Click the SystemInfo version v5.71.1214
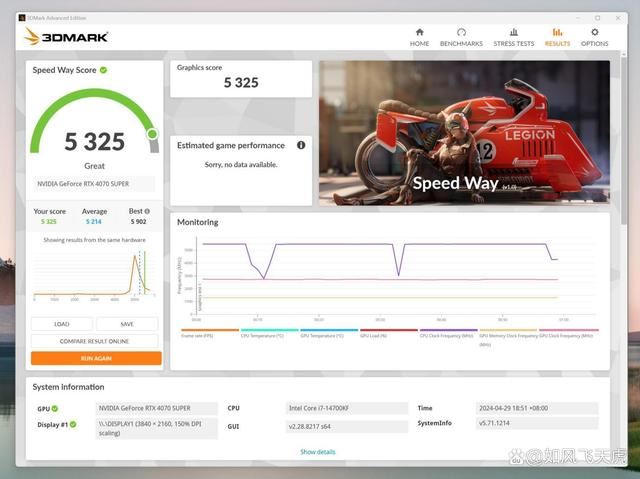This screenshot has width=640, height=479. click(537, 423)
